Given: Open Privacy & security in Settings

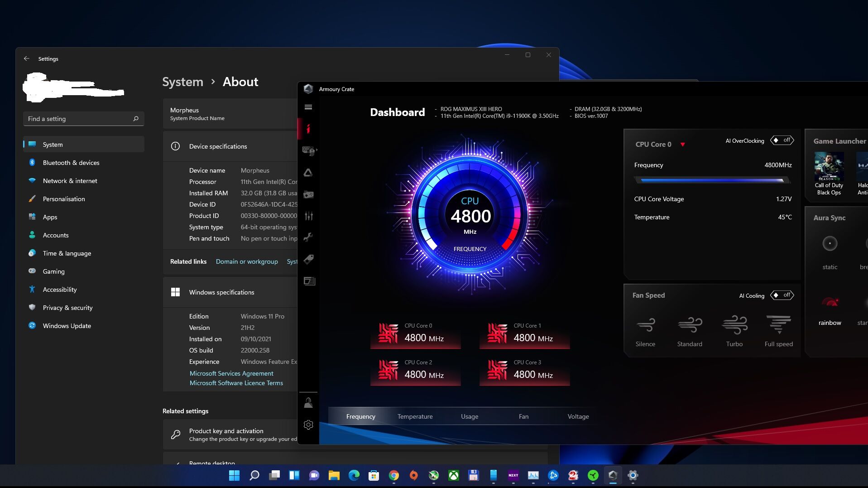Looking at the screenshot, I should [x=84, y=308].
